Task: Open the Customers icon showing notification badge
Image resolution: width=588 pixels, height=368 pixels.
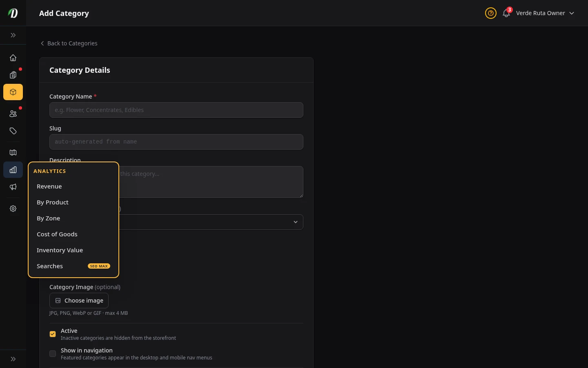Action: pos(13,114)
